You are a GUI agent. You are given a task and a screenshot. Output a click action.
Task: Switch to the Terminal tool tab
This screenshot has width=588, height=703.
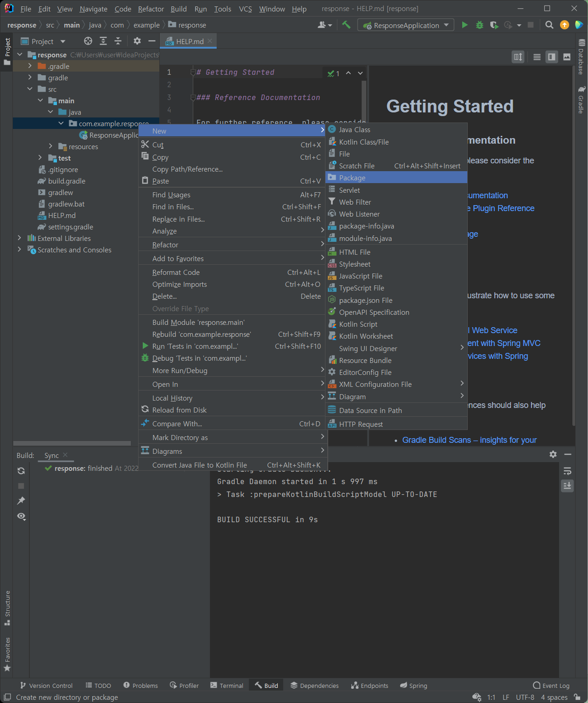pos(227,686)
